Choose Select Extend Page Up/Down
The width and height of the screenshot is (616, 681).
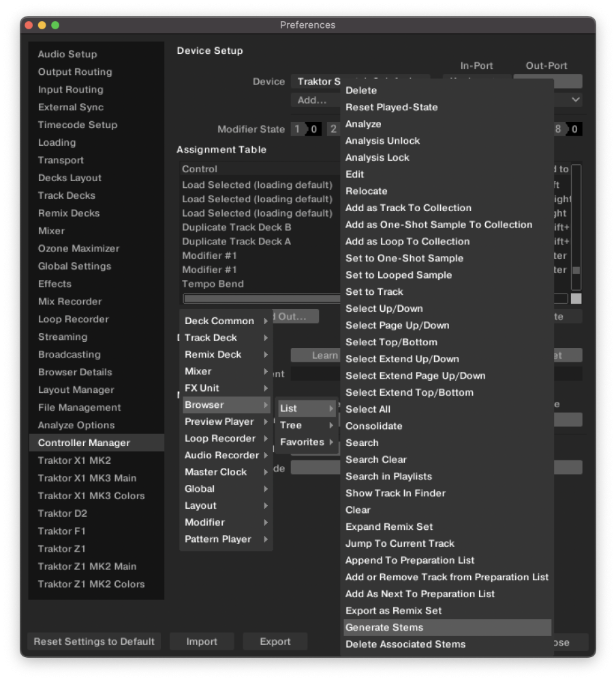coord(447,376)
